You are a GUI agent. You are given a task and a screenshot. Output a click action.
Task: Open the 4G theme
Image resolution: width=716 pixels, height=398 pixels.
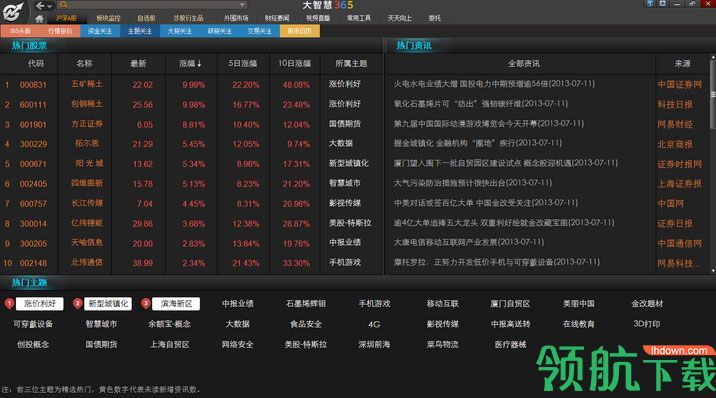(x=374, y=325)
